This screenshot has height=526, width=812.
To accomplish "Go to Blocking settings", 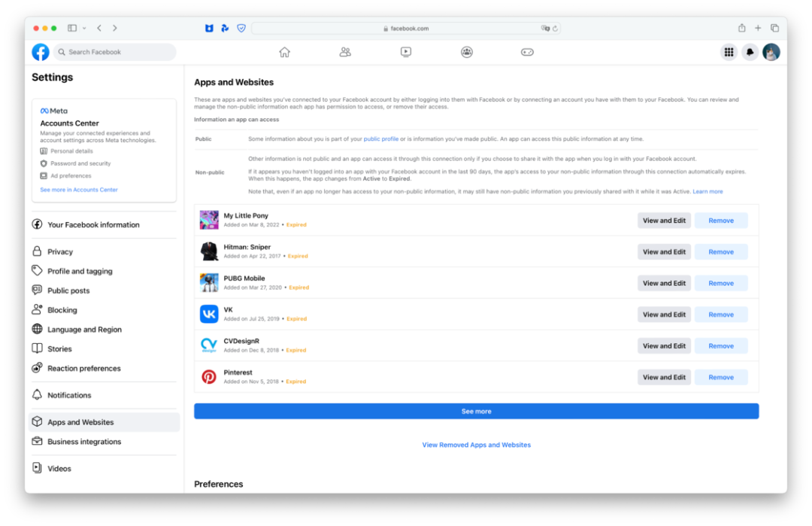I will tap(104, 310).
